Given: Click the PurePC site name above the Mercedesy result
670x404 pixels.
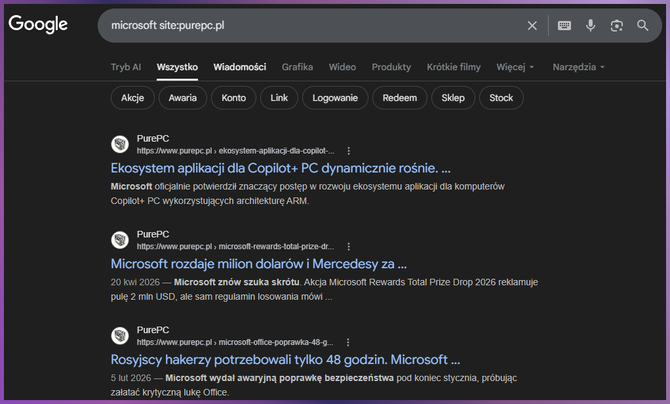Looking at the screenshot, I should pos(153,234).
